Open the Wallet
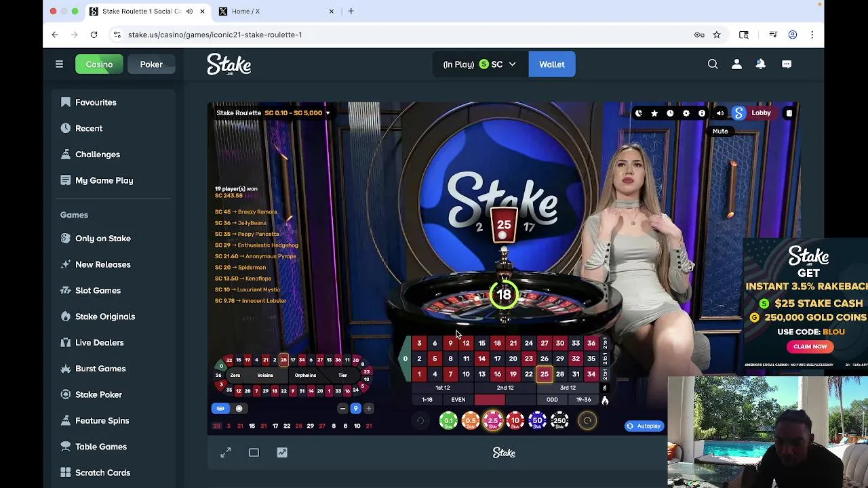The image size is (868, 488). tap(552, 64)
